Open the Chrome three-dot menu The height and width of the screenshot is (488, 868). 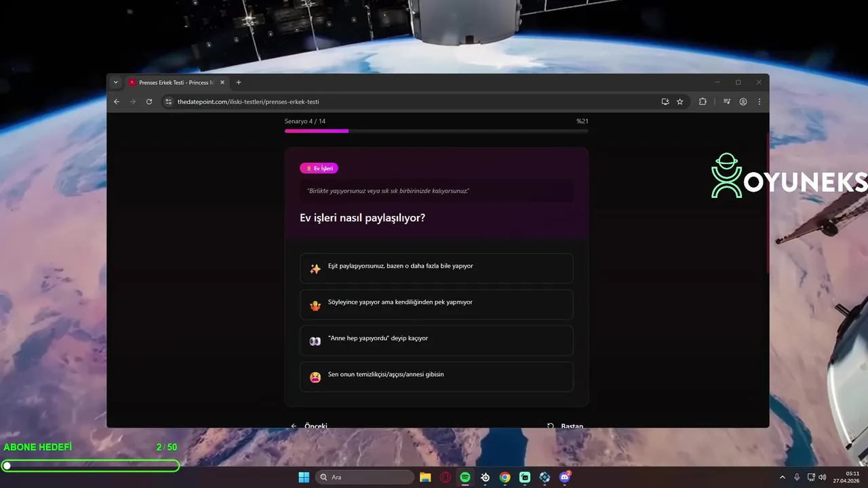tap(759, 102)
